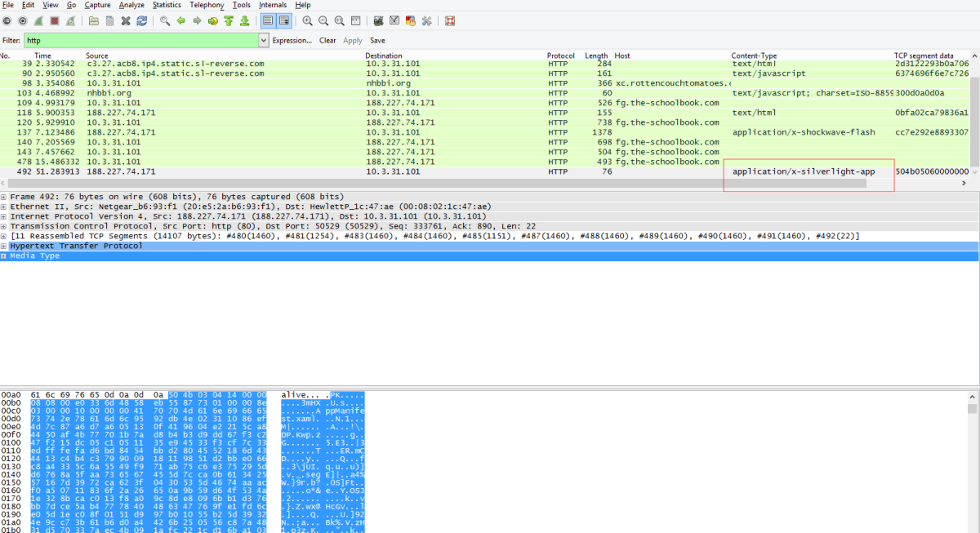This screenshot has width=980, height=533.
Task: Expand the Hypertext Transfer Protocol node
Action: 6,244
